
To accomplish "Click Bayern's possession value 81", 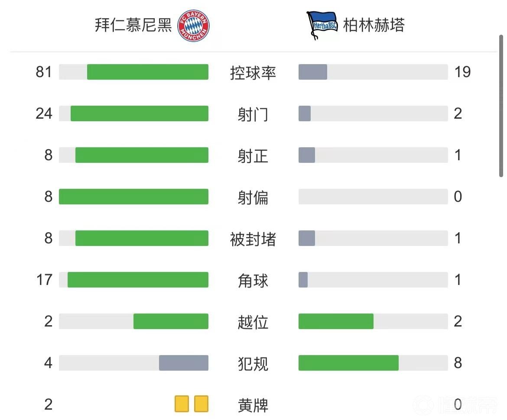I will point(44,72).
